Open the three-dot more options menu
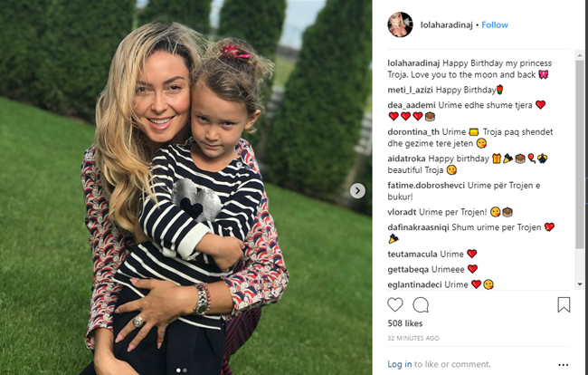The width and height of the screenshot is (588, 375). click(x=564, y=364)
